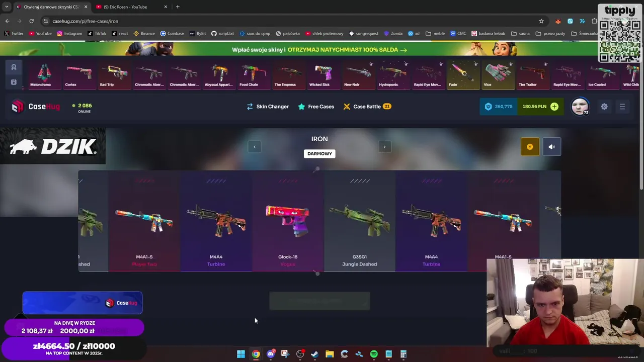Screen dimensions: 644x362
Task: Toggle the yellow fast-open lightning button
Action: 530,147
